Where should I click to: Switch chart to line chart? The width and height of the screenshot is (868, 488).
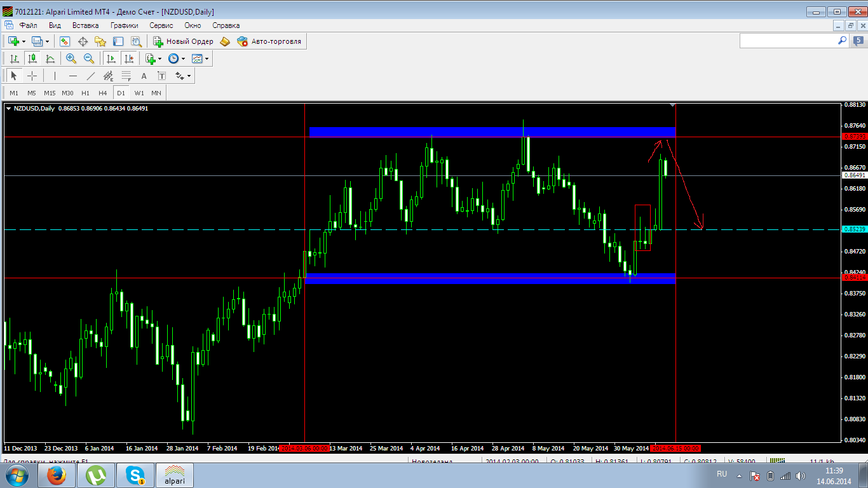coord(50,58)
